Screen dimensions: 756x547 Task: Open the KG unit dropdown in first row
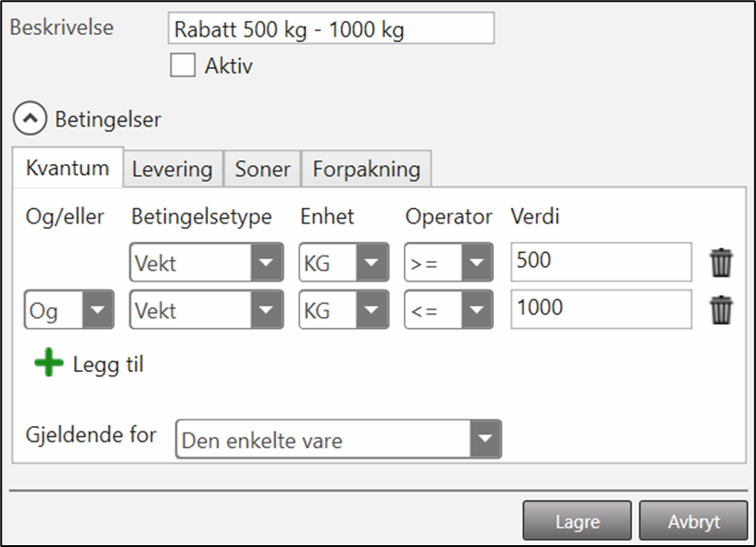point(344,264)
